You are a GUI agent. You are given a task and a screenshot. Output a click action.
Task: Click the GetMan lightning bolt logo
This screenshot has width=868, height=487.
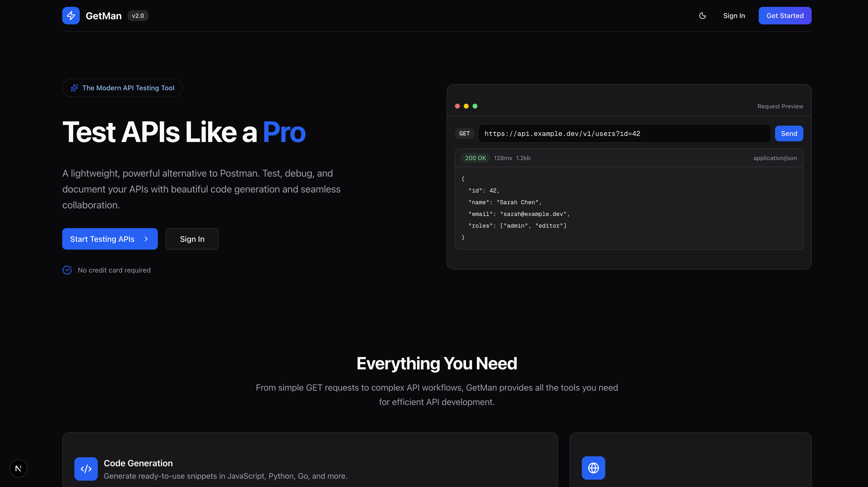point(71,16)
